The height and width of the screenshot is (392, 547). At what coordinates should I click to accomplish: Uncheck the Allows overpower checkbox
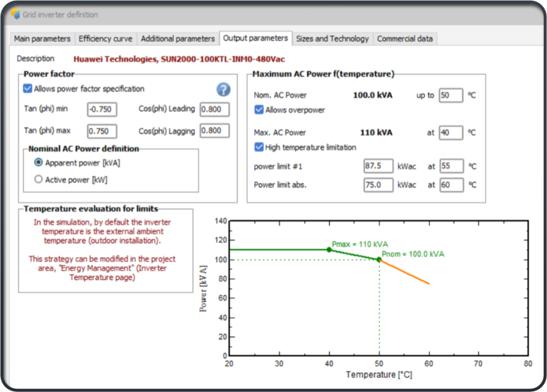click(259, 110)
